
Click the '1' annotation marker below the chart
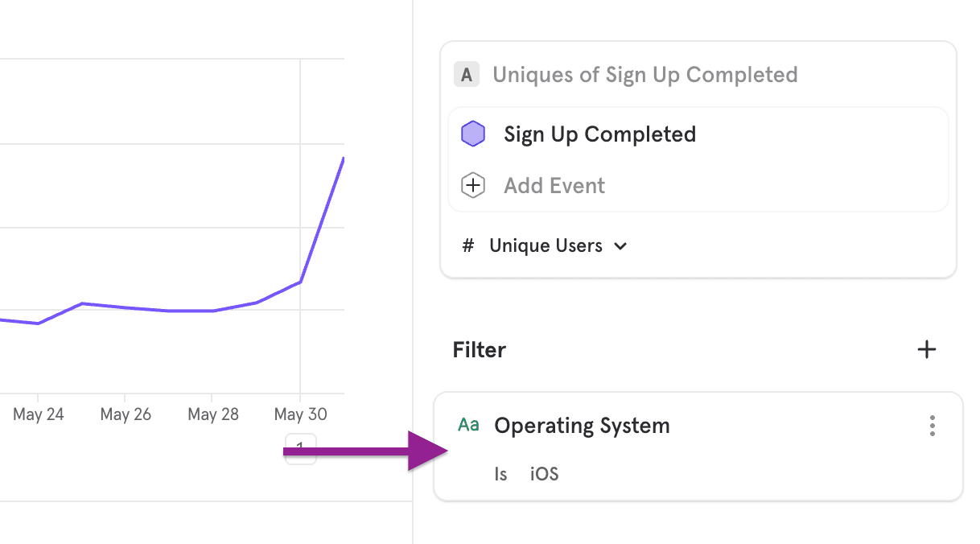300,450
